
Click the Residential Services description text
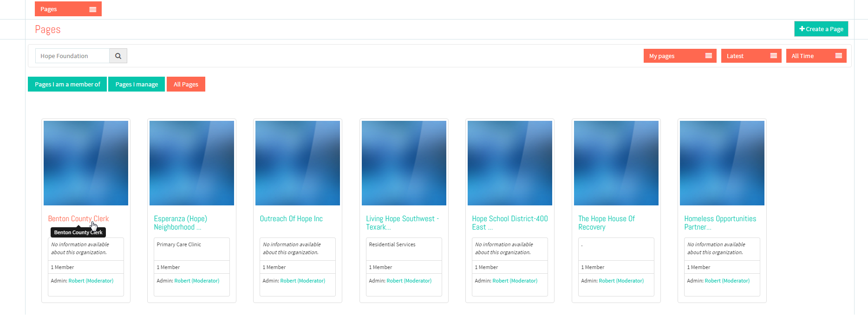pyautogui.click(x=392, y=244)
